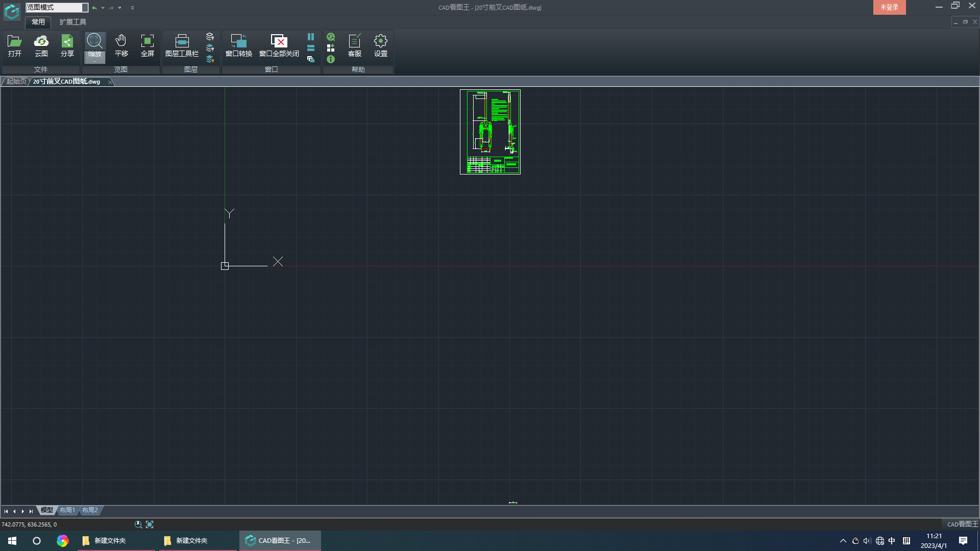Screen dimensions: 980x551
Task: Click the 未登录 login button
Action: coord(889,7)
